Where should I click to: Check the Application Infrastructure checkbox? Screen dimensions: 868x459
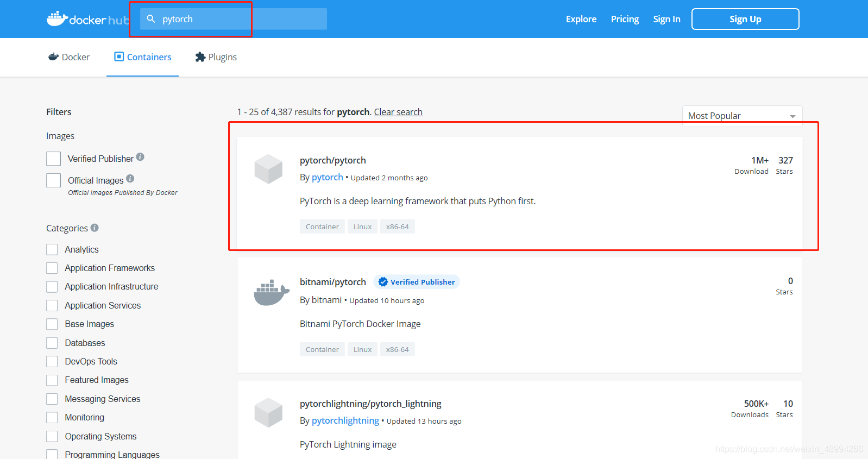click(52, 286)
